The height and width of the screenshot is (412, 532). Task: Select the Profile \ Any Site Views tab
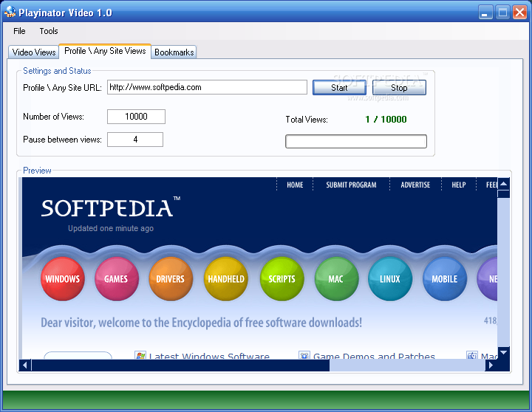coord(105,51)
